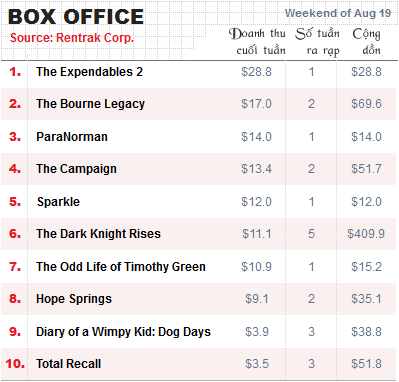Click the $28.8 weekend gross for Expendables 2
The image size is (399, 382).
256,72
